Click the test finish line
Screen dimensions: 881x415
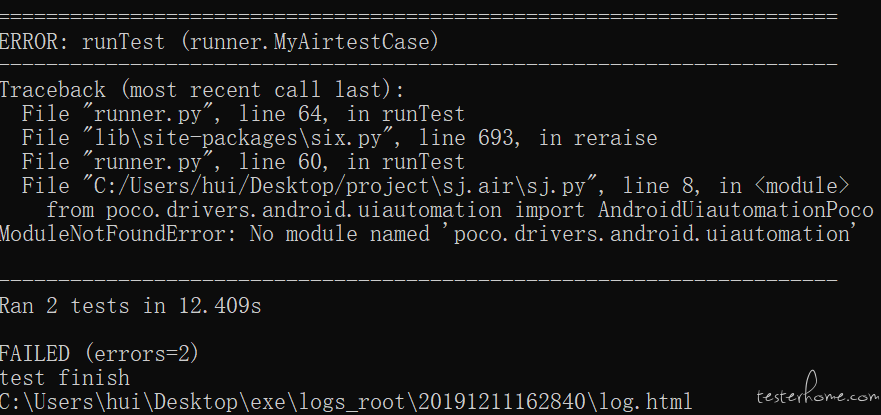coord(65,377)
